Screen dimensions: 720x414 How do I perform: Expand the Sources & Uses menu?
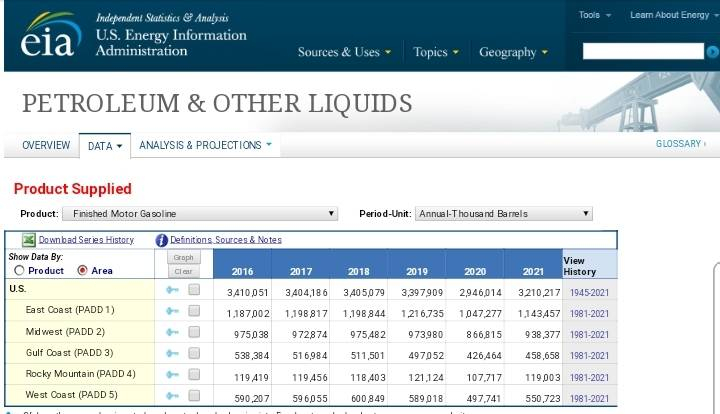click(344, 52)
